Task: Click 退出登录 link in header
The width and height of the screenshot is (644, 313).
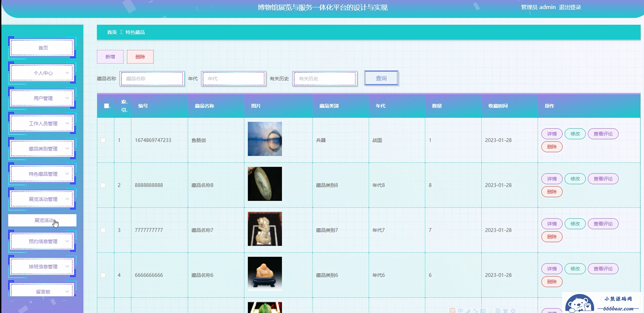Action: click(x=570, y=7)
